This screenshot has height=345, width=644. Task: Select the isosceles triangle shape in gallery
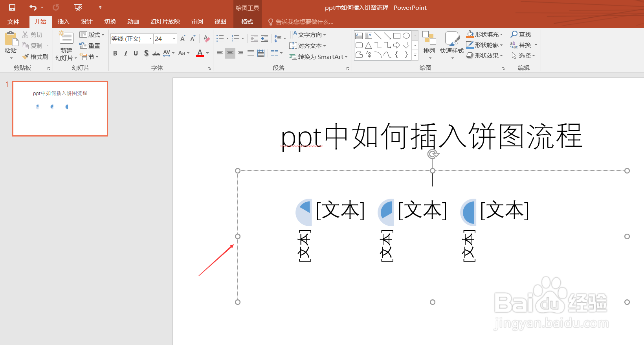point(369,45)
